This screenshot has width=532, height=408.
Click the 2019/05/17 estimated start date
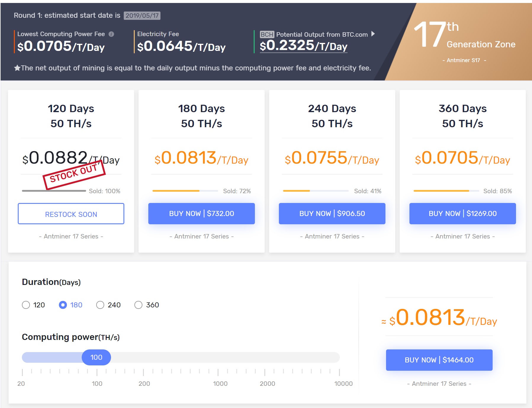(x=142, y=16)
